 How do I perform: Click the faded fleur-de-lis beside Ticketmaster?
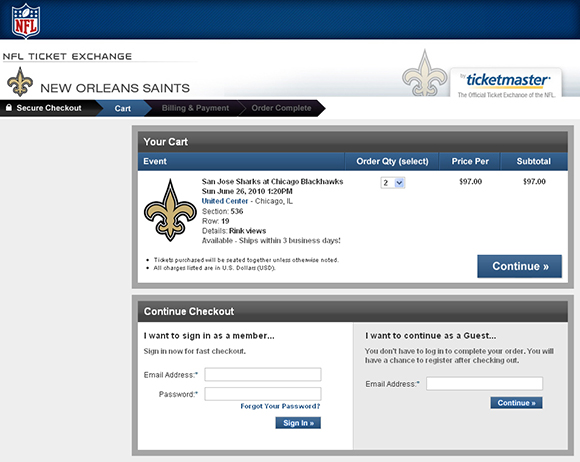pos(425,73)
